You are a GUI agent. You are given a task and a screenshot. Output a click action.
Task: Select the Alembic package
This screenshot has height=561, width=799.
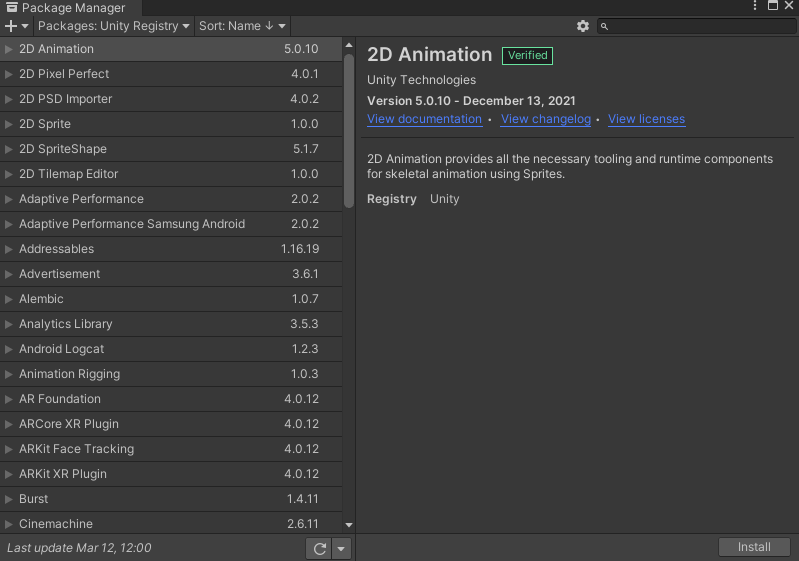pyautogui.click(x=171, y=299)
